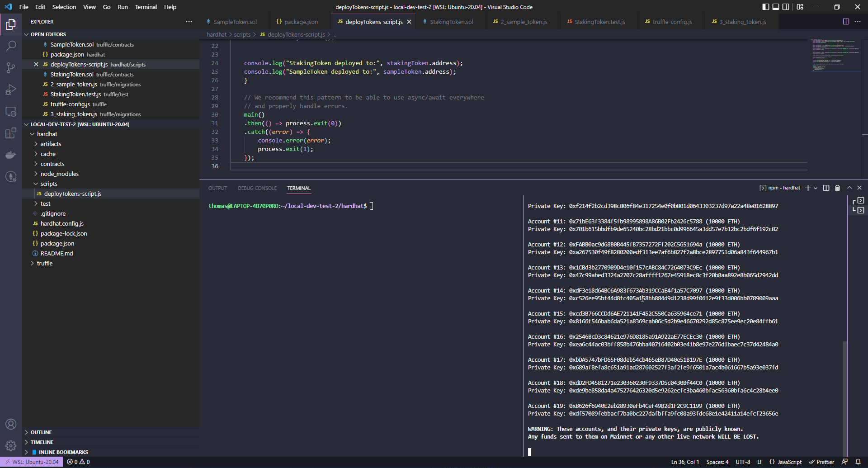Change Spaces: 4 indentation setting

click(x=717, y=462)
